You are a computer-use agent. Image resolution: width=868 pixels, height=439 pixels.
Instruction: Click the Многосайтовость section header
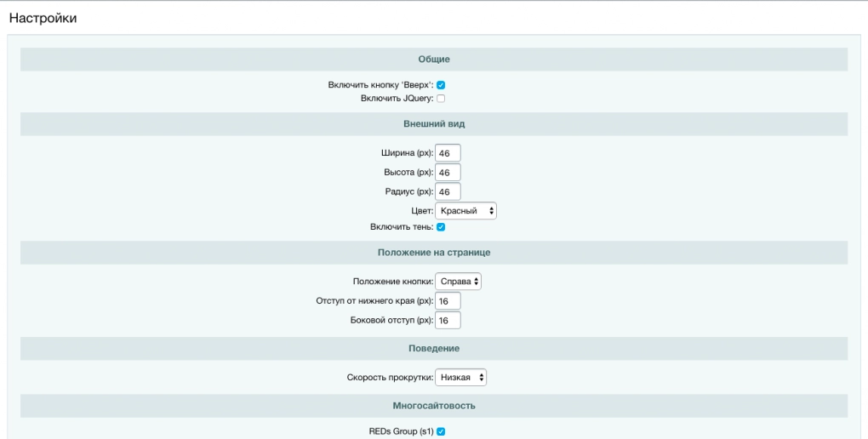(434, 406)
